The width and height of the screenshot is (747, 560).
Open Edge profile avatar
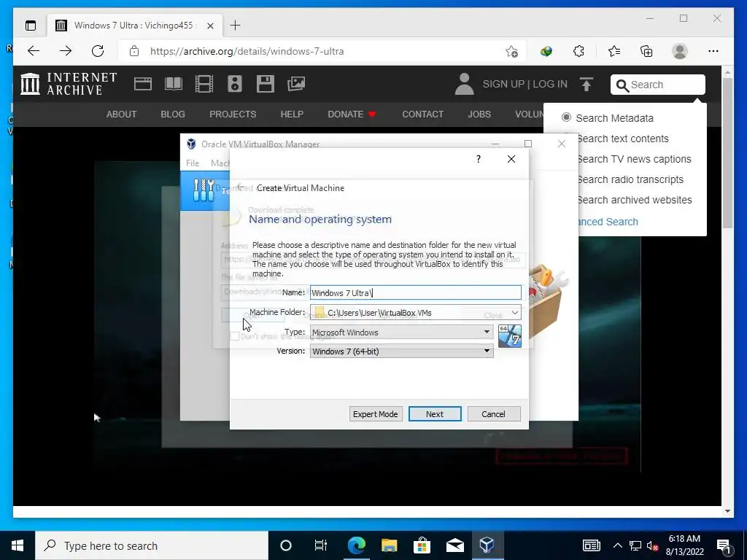[x=680, y=51]
